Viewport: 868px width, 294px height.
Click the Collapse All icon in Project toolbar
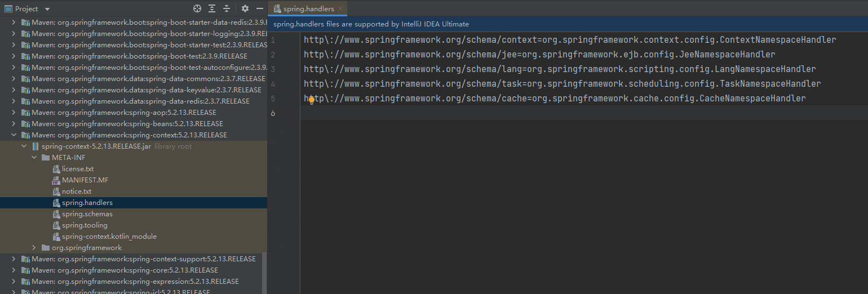click(x=227, y=8)
